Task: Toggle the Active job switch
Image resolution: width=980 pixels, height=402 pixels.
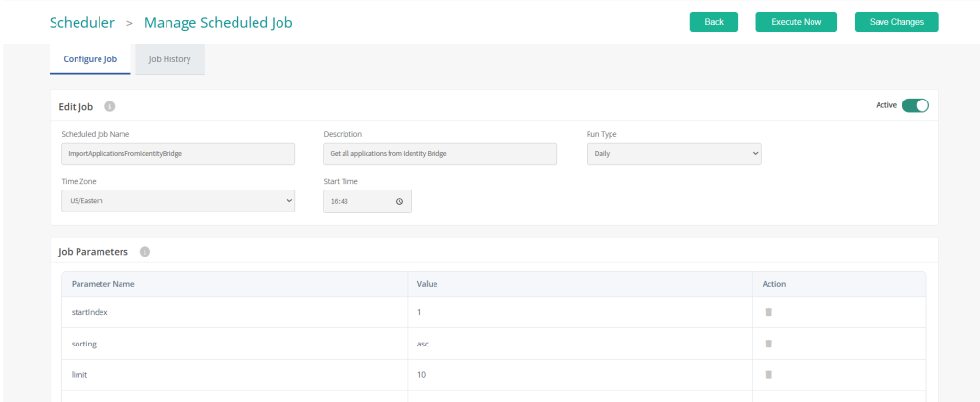Action: 915,105
